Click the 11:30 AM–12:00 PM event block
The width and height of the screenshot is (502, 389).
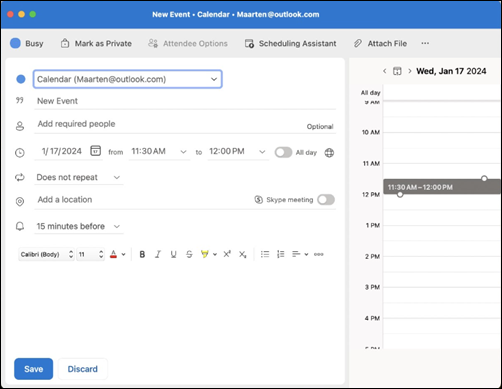442,187
